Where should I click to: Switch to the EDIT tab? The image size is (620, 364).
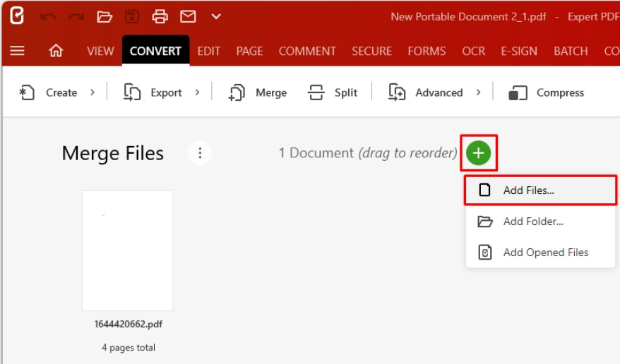[x=208, y=51]
